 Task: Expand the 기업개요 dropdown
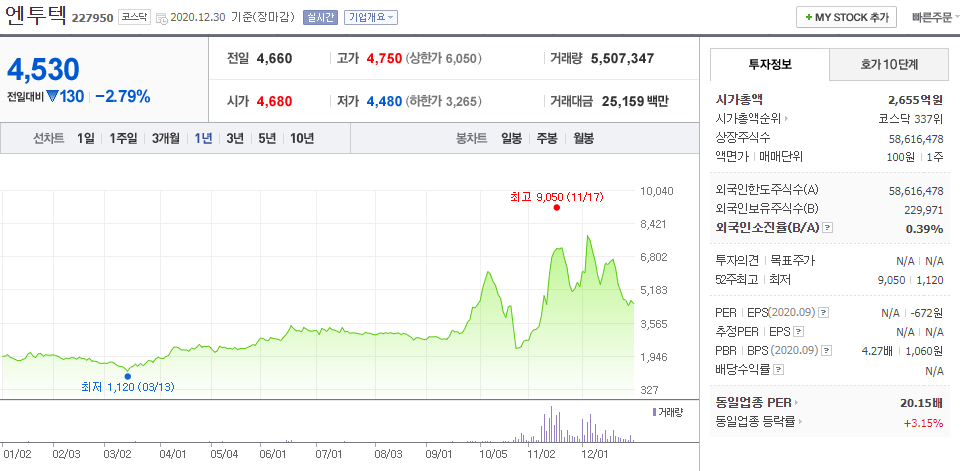(371, 17)
